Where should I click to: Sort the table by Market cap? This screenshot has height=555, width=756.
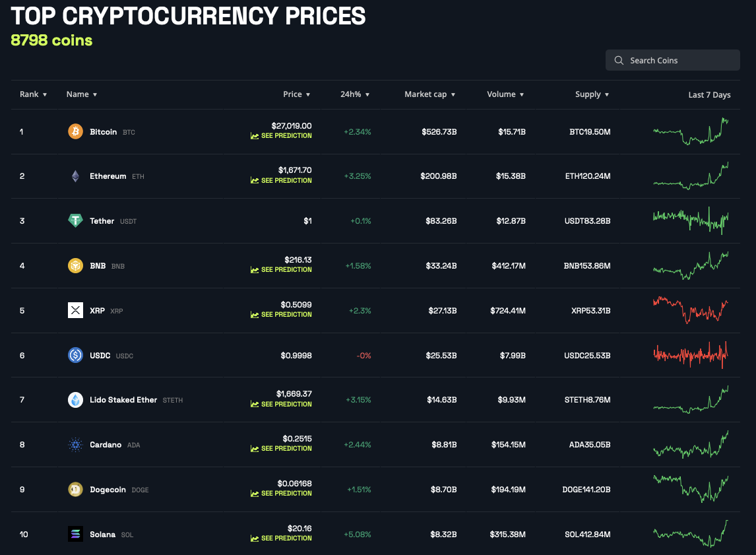[429, 94]
